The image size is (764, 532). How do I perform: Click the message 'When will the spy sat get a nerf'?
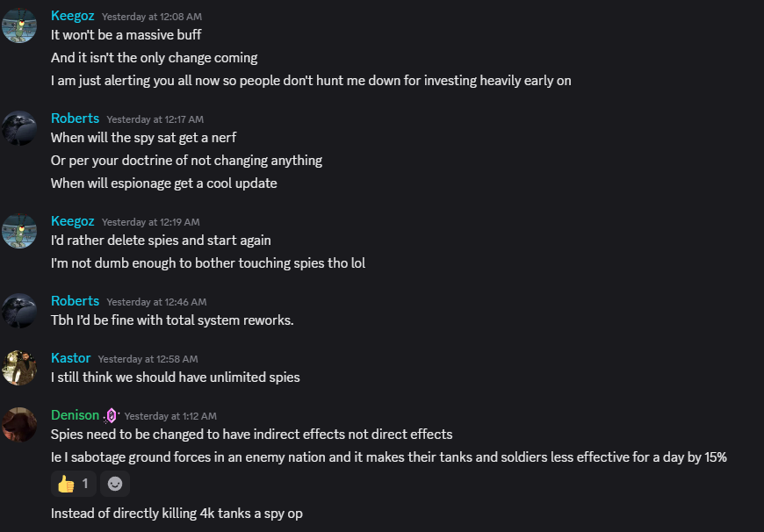tap(144, 138)
